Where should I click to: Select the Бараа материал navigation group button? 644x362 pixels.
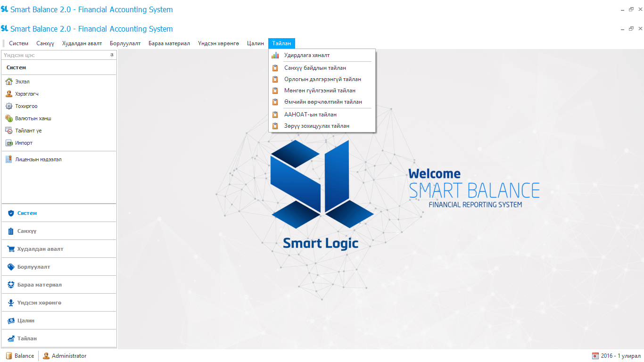[59, 285]
